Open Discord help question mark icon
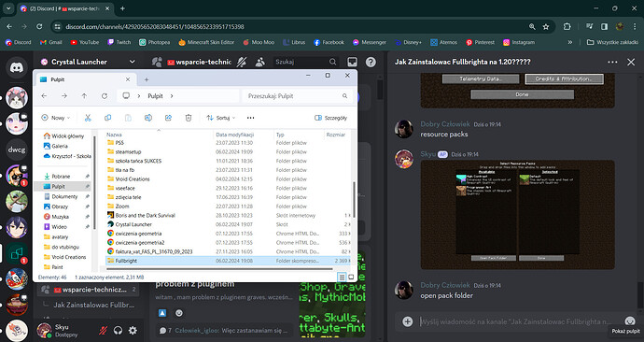This screenshot has height=342, width=644. pyautogui.click(x=371, y=62)
